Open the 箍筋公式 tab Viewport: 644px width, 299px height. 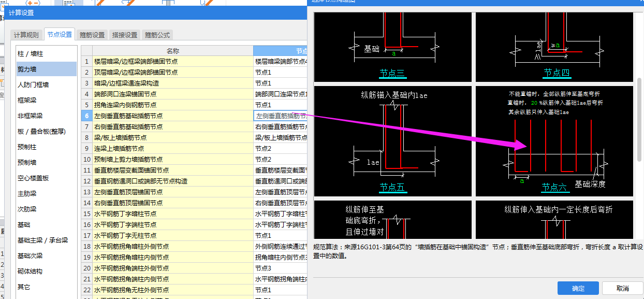click(157, 35)
